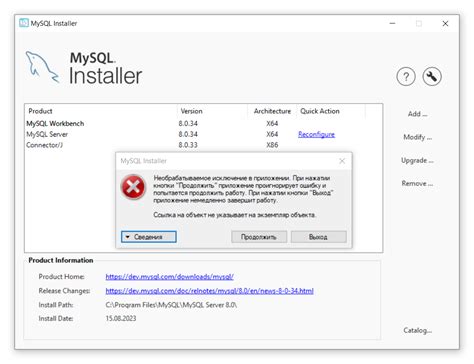Click the install path text

coord(171,305)
